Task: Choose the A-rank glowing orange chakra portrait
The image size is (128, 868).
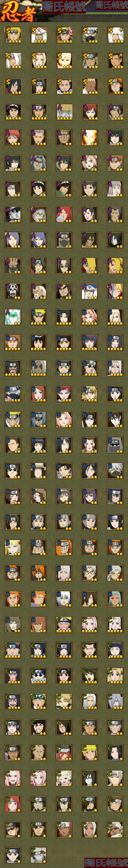Action: tap(90, 137)
